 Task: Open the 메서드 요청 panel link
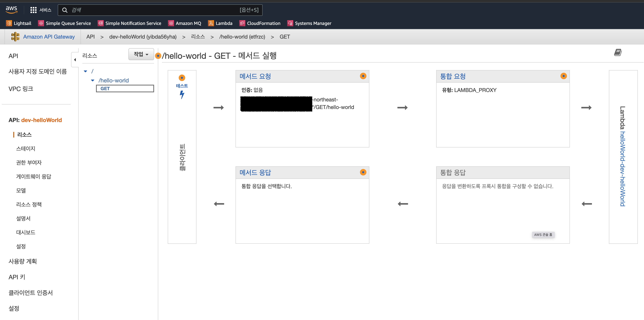[x=255, y=76]
